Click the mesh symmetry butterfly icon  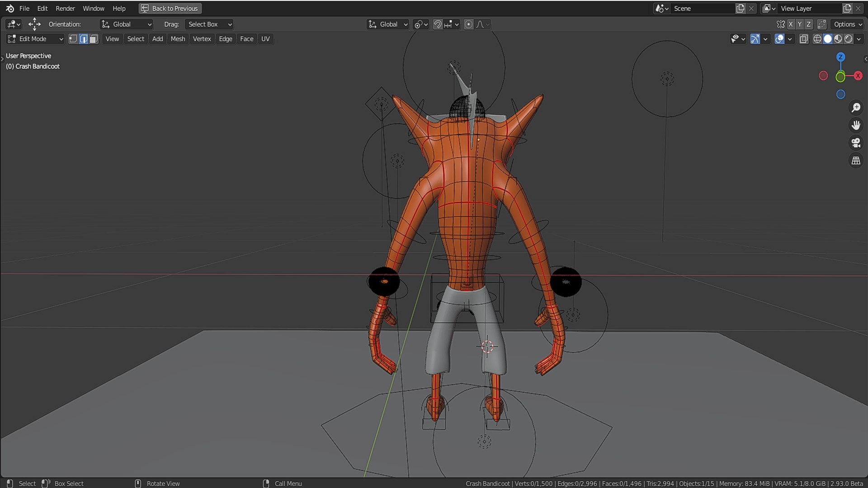click(781, 24)
